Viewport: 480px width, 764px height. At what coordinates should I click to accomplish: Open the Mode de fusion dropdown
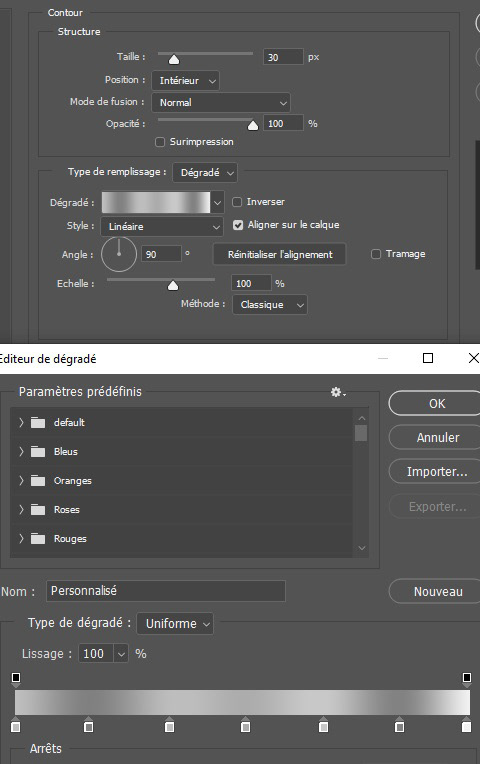pyautogui.click(x=221, y=103)
